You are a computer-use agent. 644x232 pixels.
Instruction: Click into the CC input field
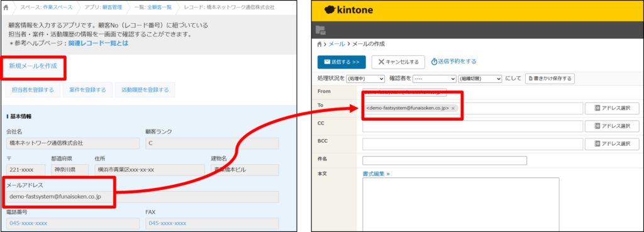(x=473, y=126)
